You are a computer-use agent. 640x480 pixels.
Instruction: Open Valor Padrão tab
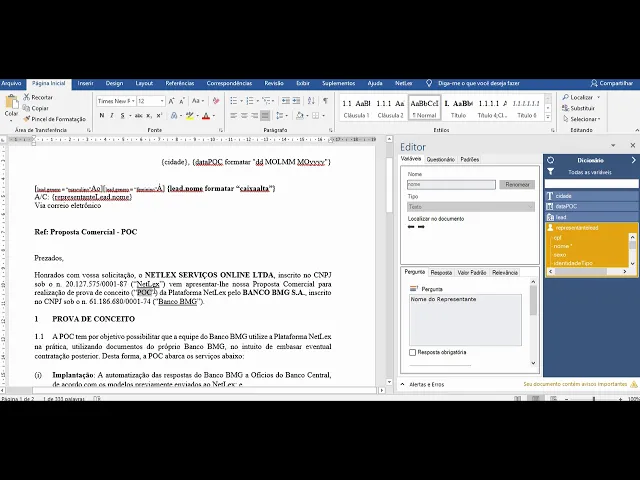click(472, 273)
